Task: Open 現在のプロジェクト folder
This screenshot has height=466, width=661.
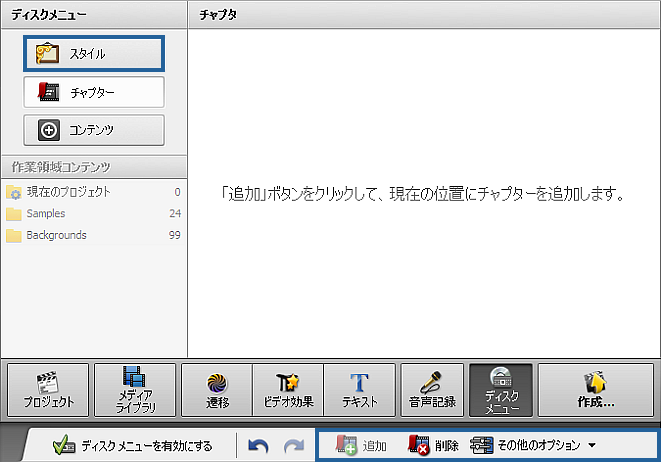Action: coord(94,192)
